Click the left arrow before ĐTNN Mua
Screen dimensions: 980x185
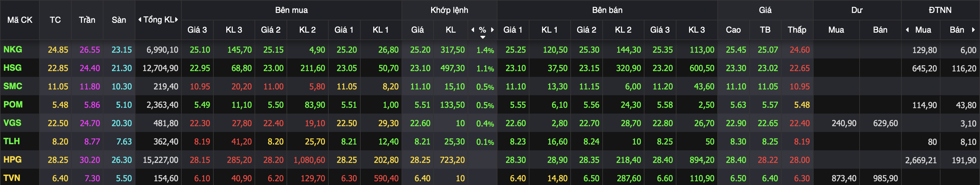(x=907, y=30)
